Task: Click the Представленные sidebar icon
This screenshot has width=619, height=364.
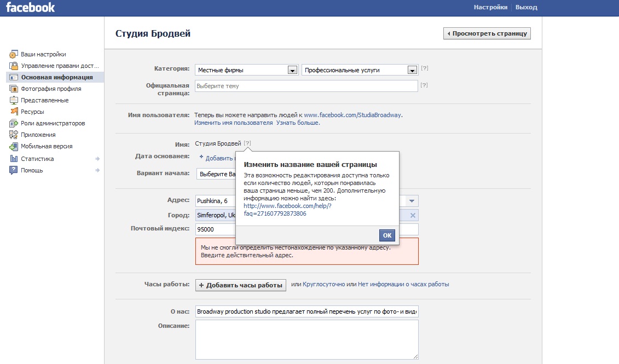Action: (x=14, y=100)
